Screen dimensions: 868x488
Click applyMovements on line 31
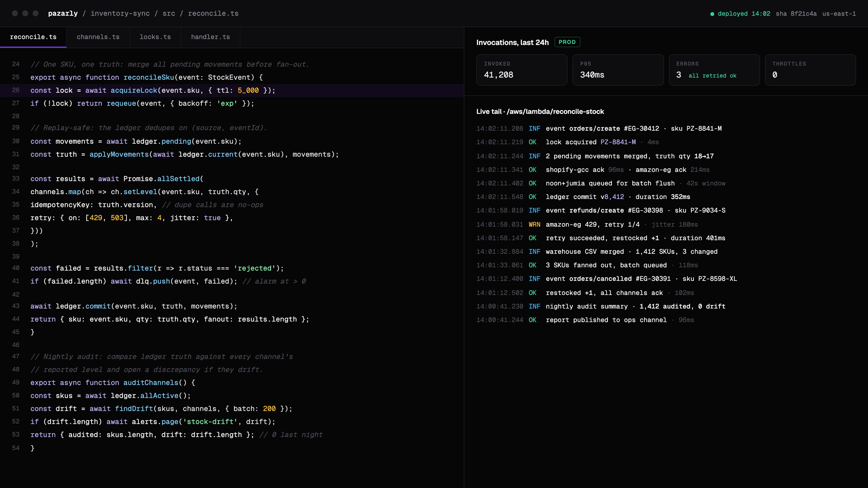click(119, 155)
